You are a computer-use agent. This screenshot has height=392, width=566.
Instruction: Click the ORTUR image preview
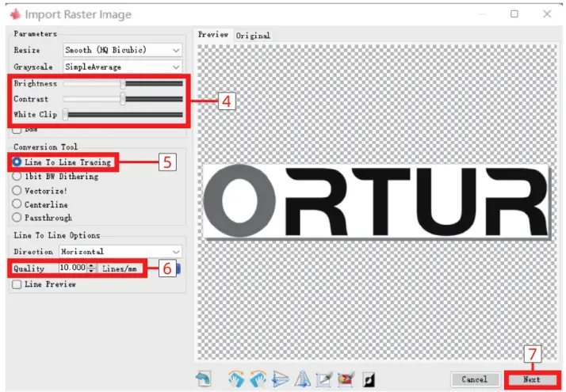tap(376, 201)
